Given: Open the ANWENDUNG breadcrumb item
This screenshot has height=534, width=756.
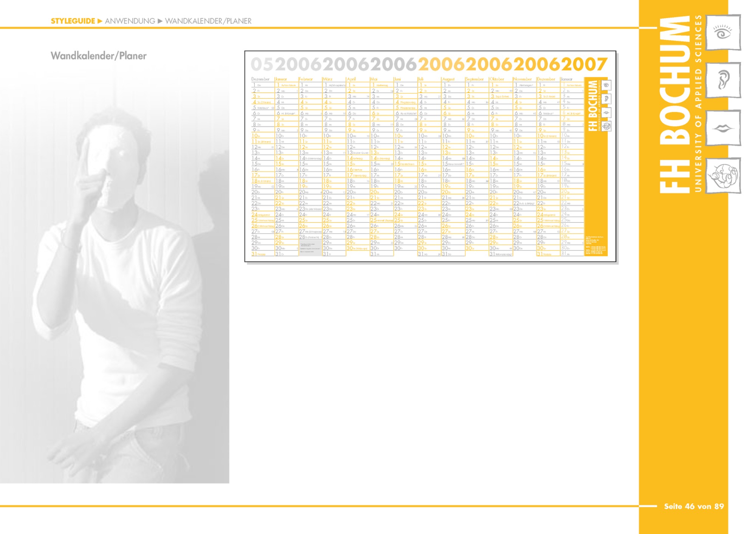Looking at the screenshot, I should [x=130, y=21].
